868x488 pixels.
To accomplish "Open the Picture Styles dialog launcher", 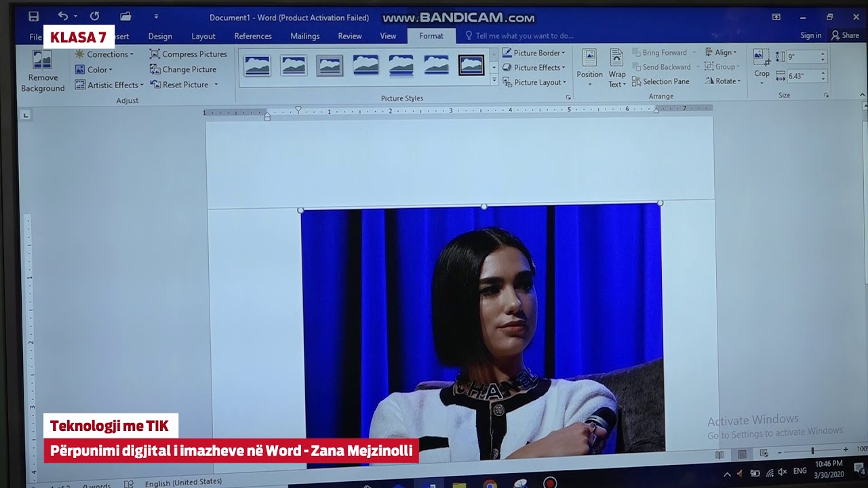I will (568, 98).
